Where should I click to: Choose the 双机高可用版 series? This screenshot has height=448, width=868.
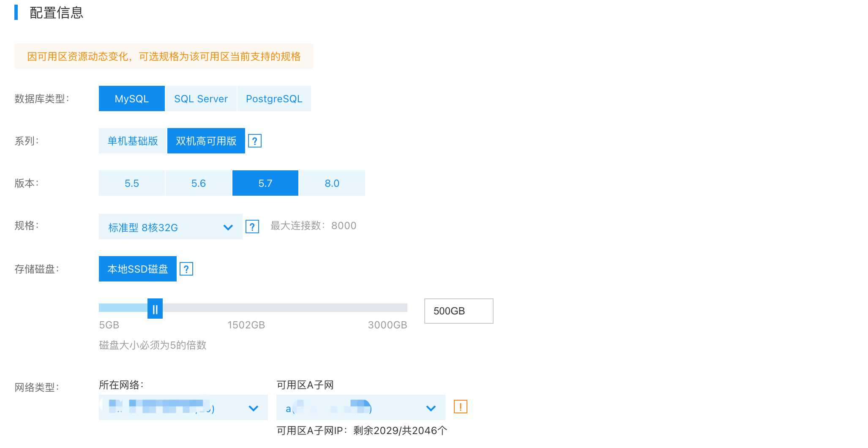pos(206,141)
